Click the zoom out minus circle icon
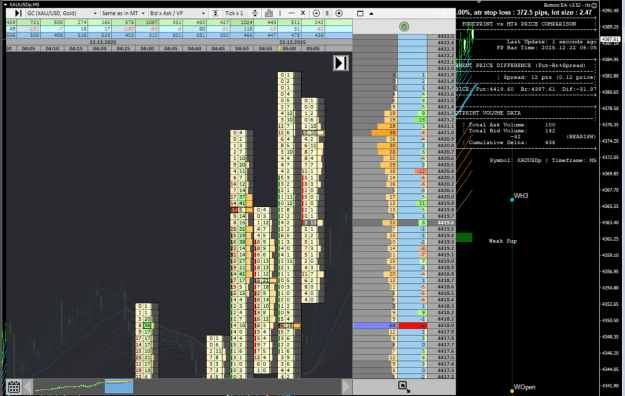 click(316, 13)
